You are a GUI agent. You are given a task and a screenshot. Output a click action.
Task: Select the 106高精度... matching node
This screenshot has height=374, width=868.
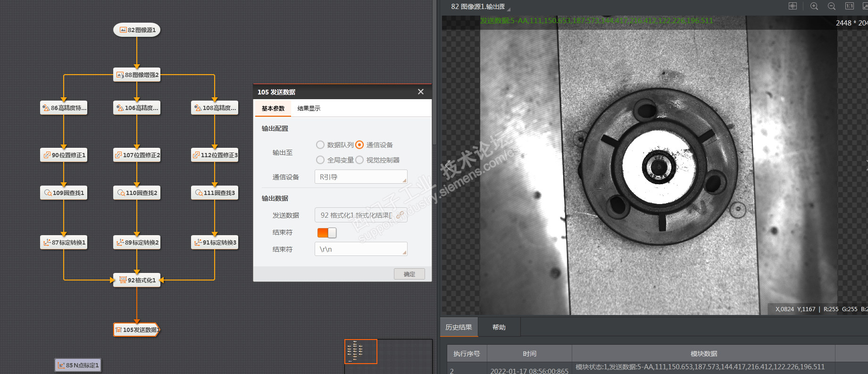(x=137, y=108)
